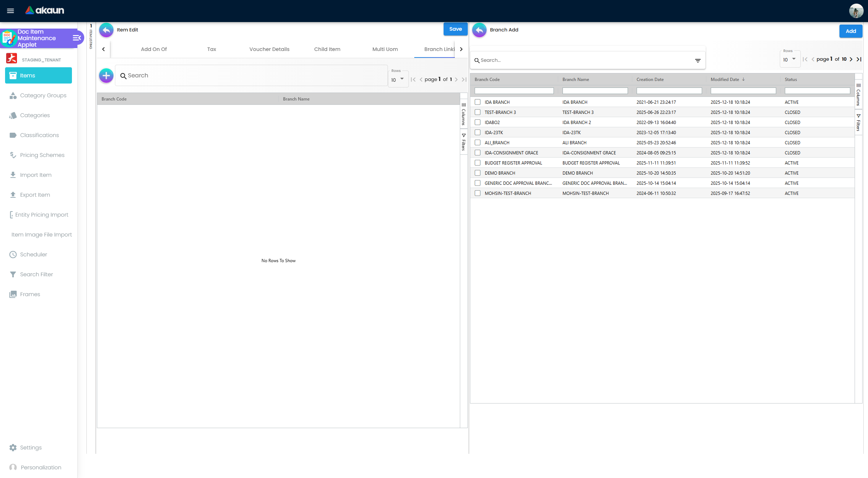Open the Scheduler sidebar item
The image size is (868, 478).
(x=33, y=255)
